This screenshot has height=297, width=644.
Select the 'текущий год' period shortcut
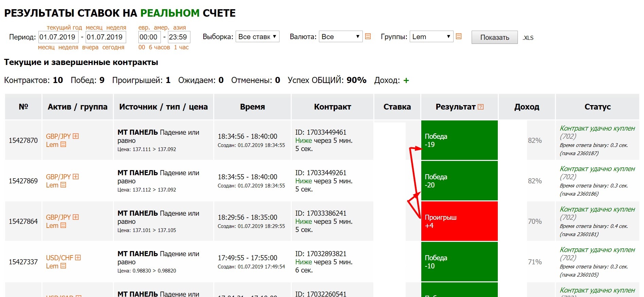[x=64, y=28]
